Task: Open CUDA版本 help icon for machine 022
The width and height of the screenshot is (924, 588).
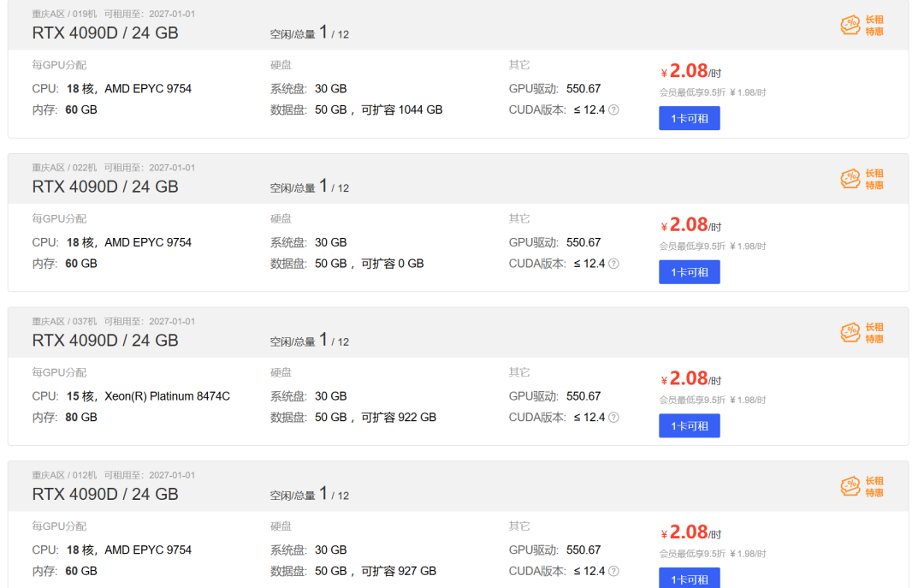Action: click(x=613, y=264)
